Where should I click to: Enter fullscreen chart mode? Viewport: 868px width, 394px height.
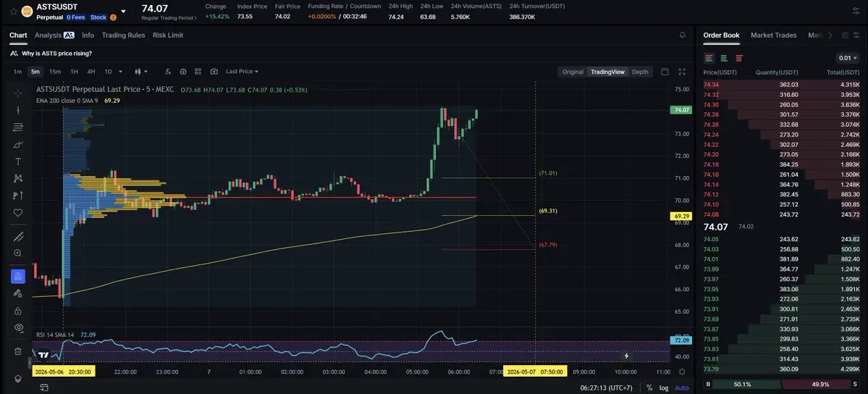tap(682, 72)
